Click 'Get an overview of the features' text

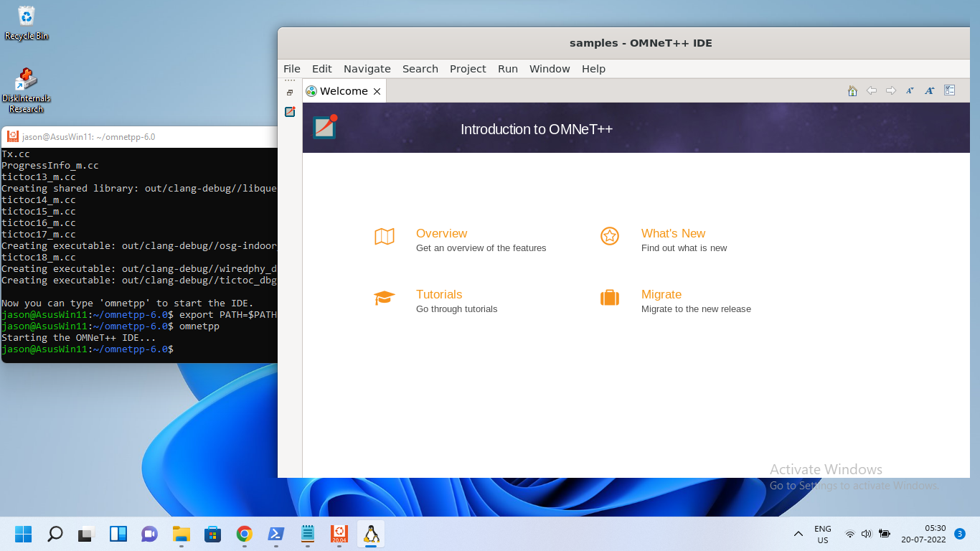[481, 248]
